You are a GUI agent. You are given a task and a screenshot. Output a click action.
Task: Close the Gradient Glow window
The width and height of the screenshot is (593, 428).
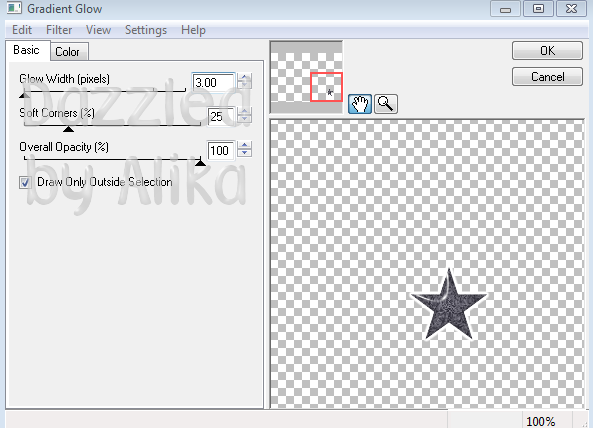pyautogui.click(x=571, y=9)
